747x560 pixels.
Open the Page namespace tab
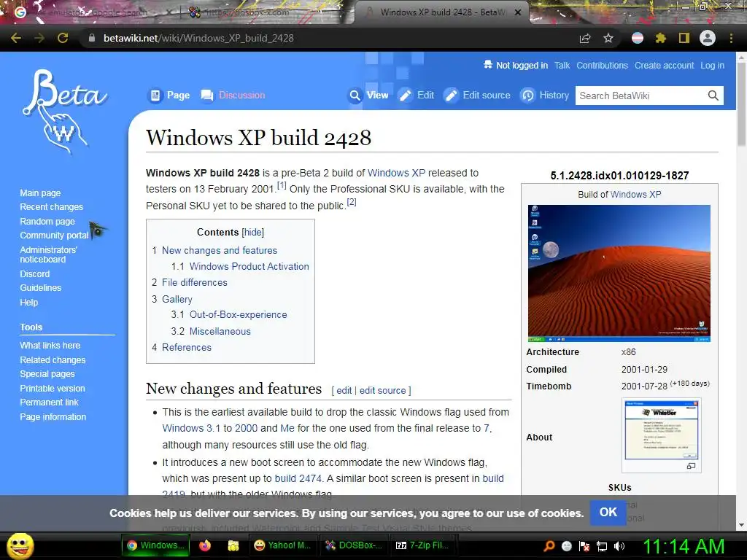(170, 96)
